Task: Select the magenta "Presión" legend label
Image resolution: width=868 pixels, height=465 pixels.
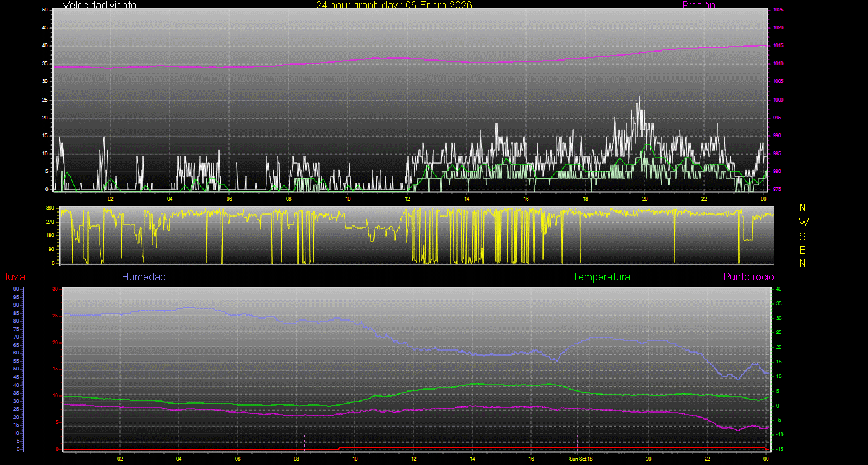Action: pos(698,5)
